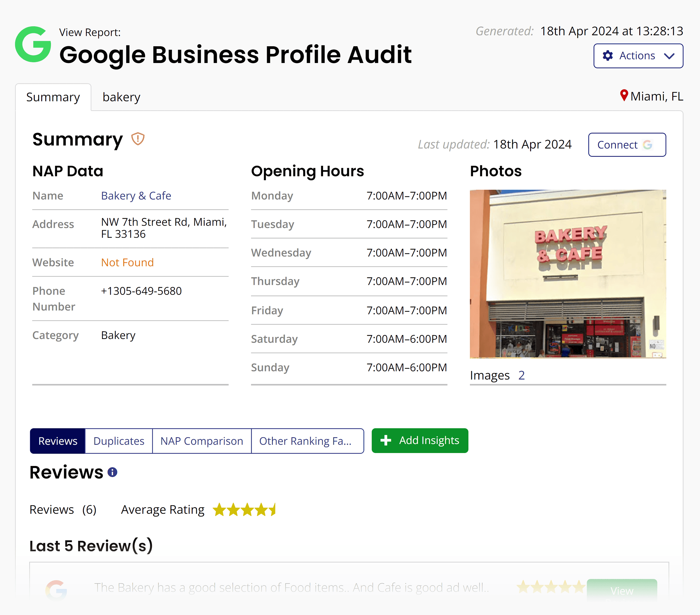Select the Other Ranking Factors tab
This screenshot has height=615, width=700.
(x=307, y=441)
